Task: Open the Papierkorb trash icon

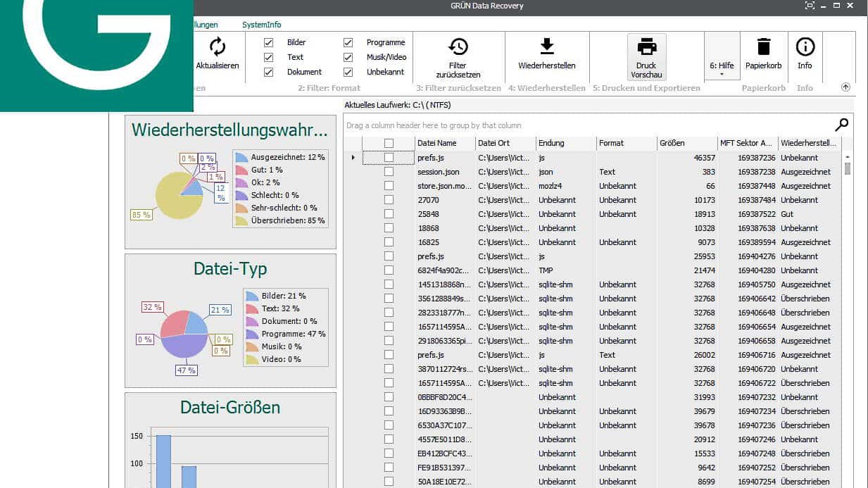Action: tap(764, 46)
